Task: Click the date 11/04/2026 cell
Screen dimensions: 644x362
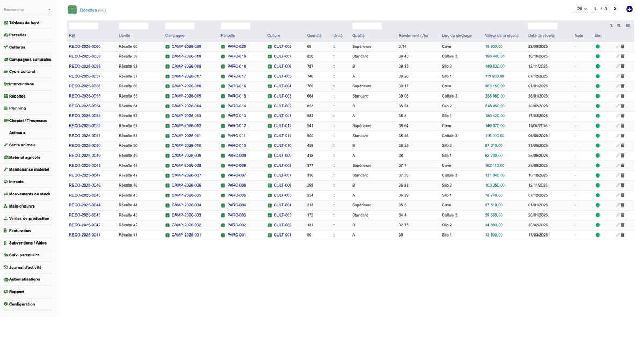Action: (538, 126)
